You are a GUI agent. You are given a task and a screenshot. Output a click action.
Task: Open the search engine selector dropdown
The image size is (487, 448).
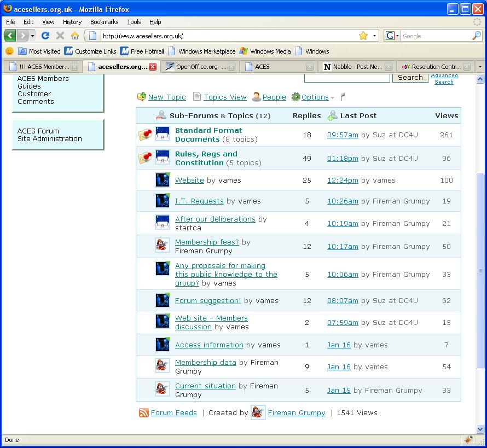click(392, 36)
